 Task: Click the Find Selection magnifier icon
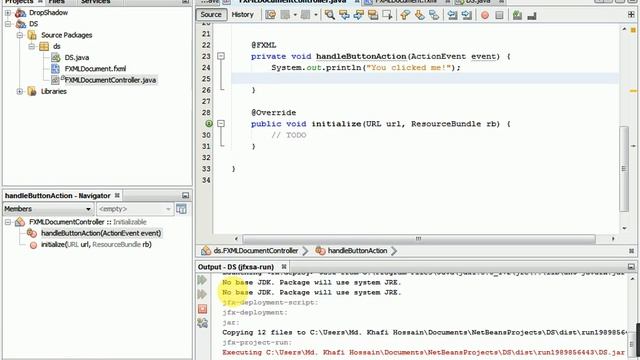(329, 15)
